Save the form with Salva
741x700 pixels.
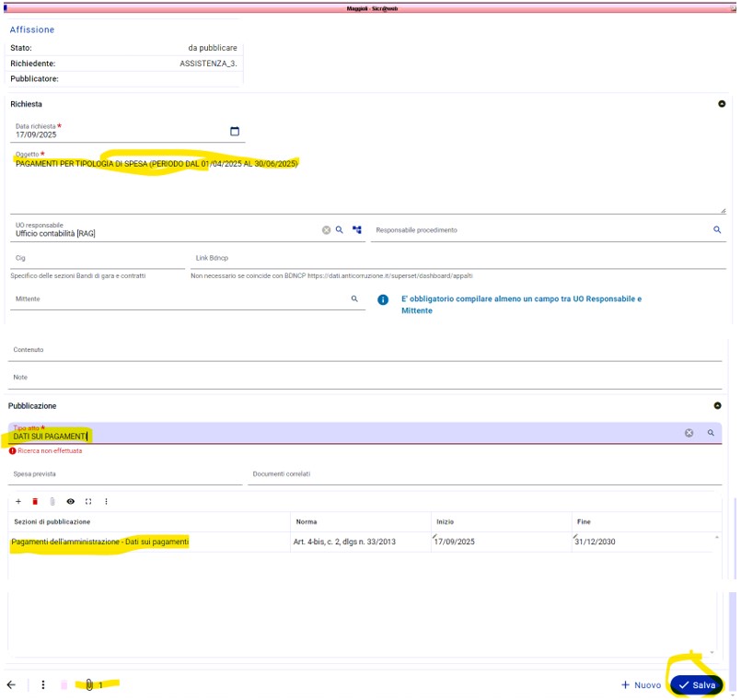point(697,685)
